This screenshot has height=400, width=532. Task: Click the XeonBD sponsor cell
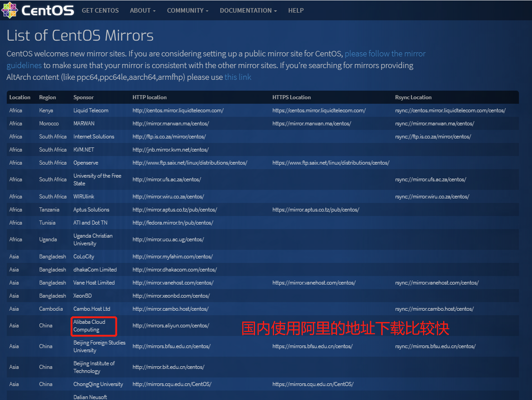(x=83, y=296)
